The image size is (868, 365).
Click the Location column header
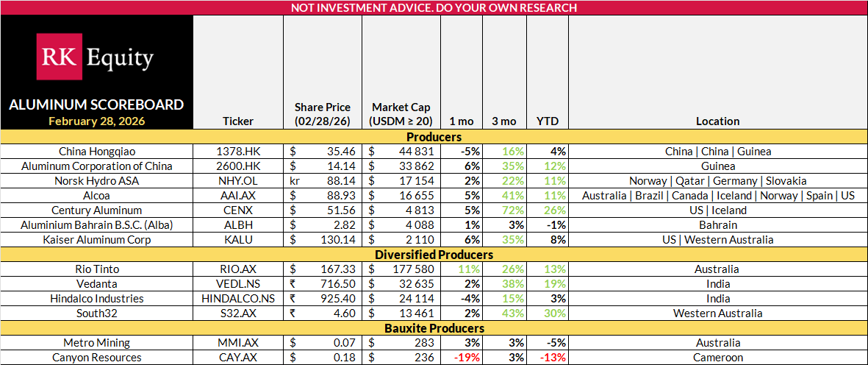[x=717, y=121]
